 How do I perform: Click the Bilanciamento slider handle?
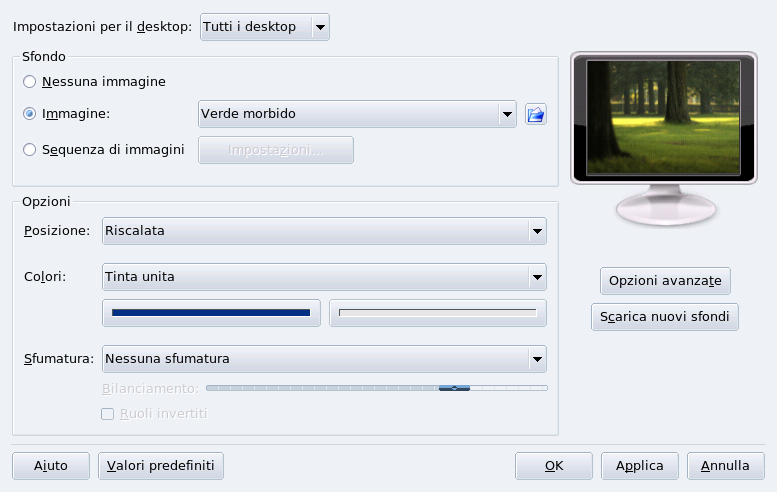click(454, 387)
